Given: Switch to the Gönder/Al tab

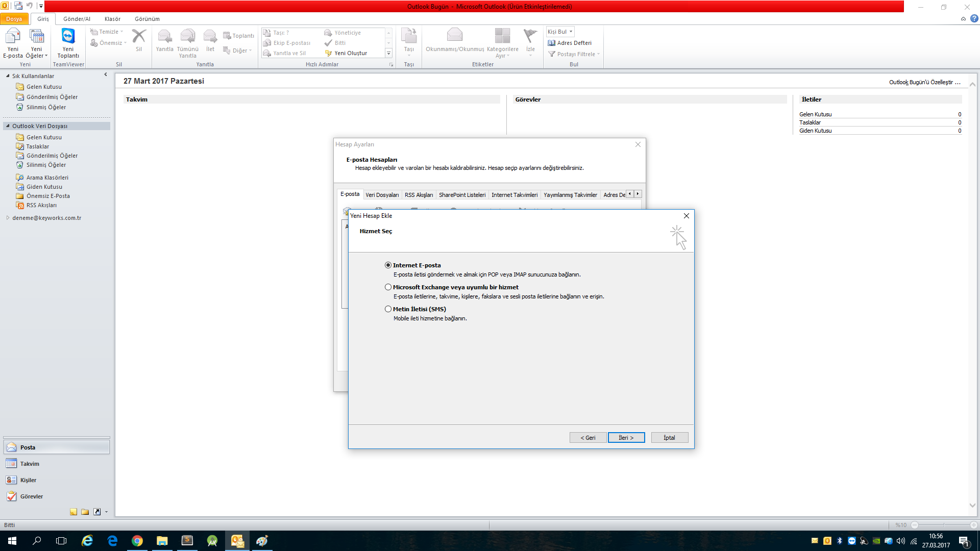Looking at the screenshot, I should 77,19.
